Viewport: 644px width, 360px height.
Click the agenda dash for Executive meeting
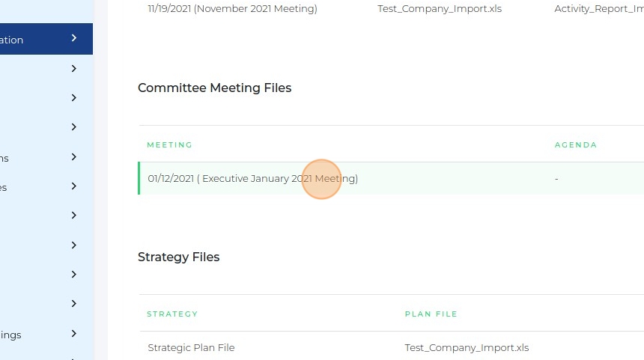coord(556,179)
